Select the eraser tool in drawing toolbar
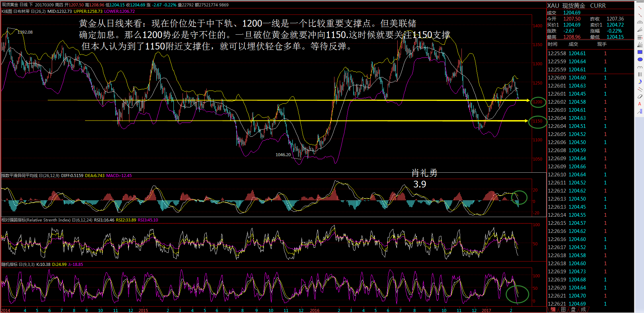This screenshot has height=313, width=644. point(640,97)
